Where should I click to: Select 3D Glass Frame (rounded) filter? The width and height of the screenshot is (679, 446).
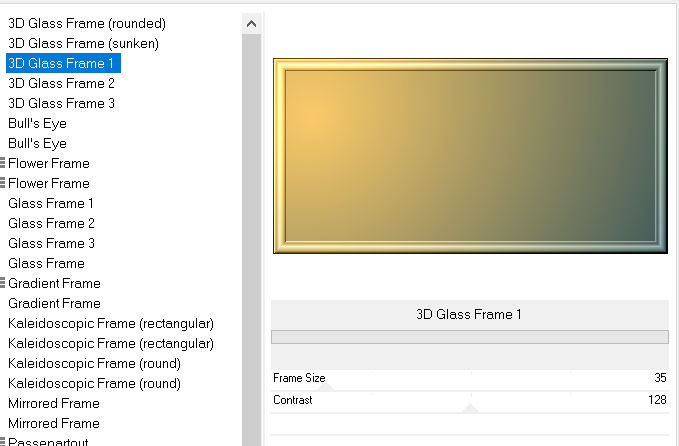[x=87, y=23]
